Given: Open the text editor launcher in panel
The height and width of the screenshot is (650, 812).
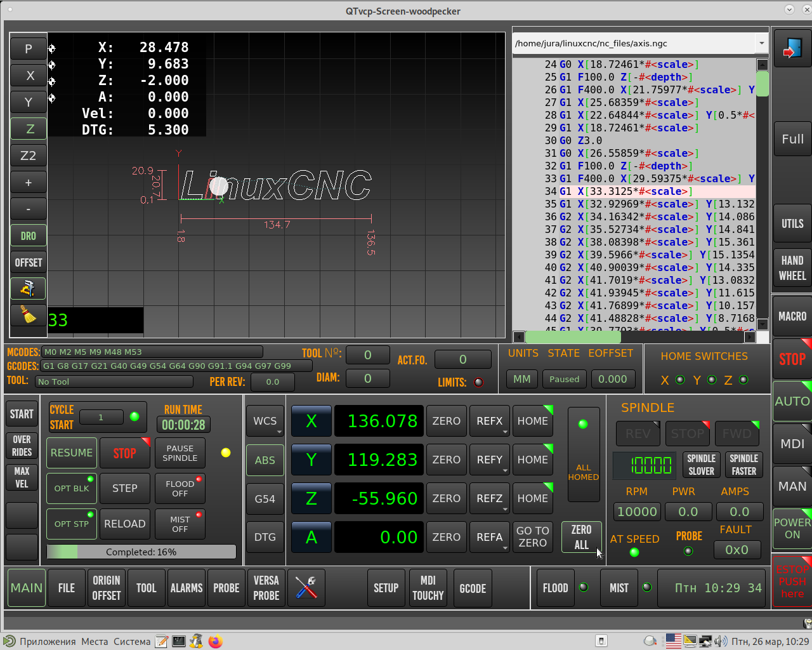Looking at the screenshot, I should pyautogui.click(x=162, y=641).
